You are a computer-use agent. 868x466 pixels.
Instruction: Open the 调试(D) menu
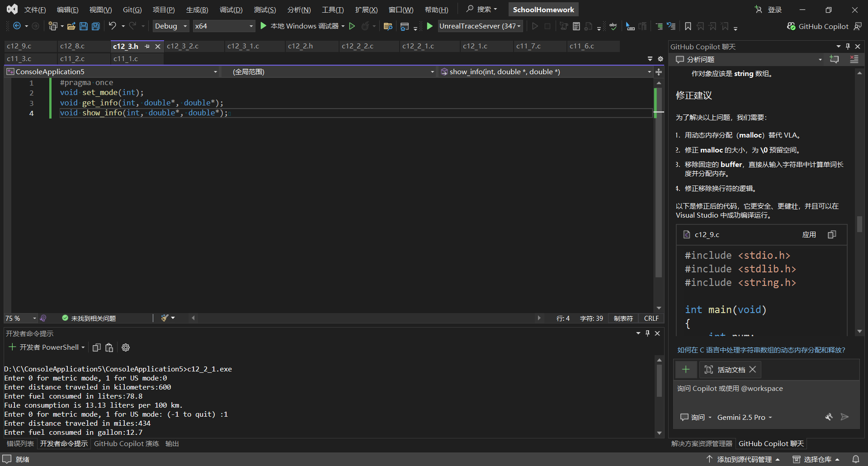(x=231, y=10)
